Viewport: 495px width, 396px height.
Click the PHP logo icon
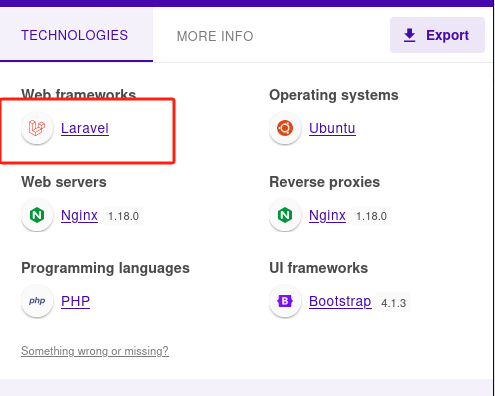(37, 301)
